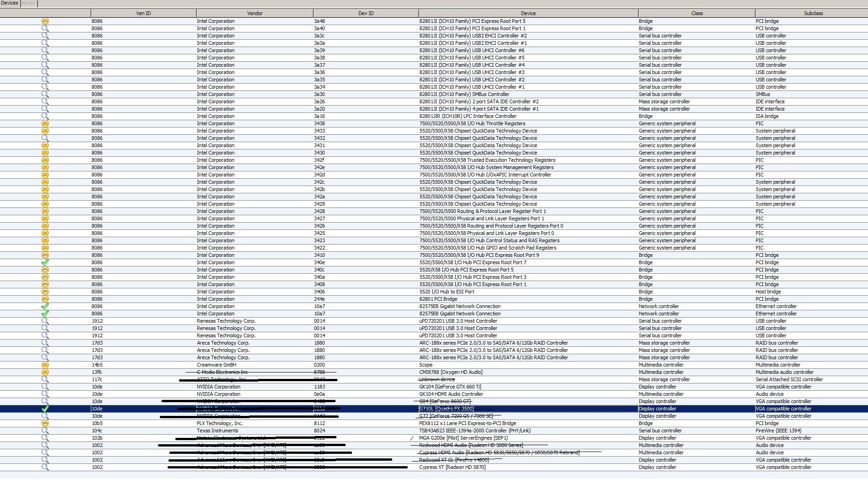The width and height of the screenshot is (868, 484).
Task: Sort by the Device column header
Action: 528,13
